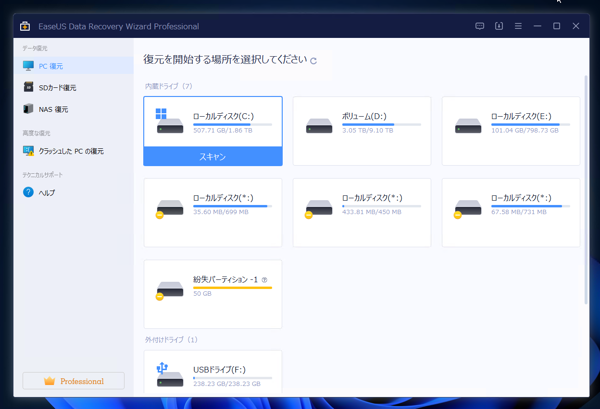Click the NAS device icon in sidebar
The height and width of the screenshot is (409, 600).
pos(28,109)
